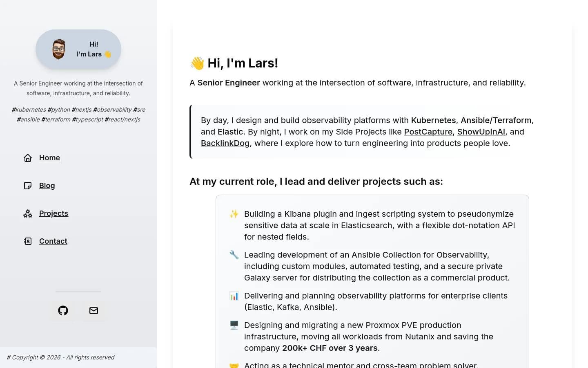
Task: Click Lars's avatar image
Action: pos(59,49)
